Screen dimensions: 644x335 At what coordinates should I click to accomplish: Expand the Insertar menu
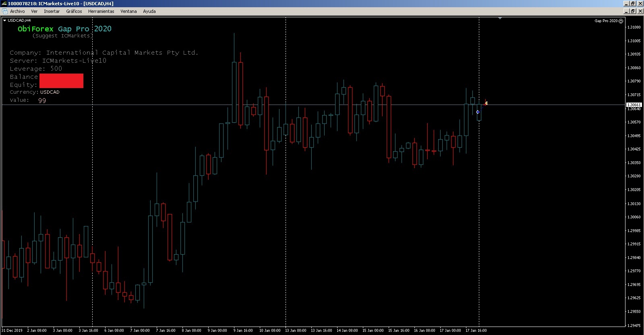click(x=52, y=11)
